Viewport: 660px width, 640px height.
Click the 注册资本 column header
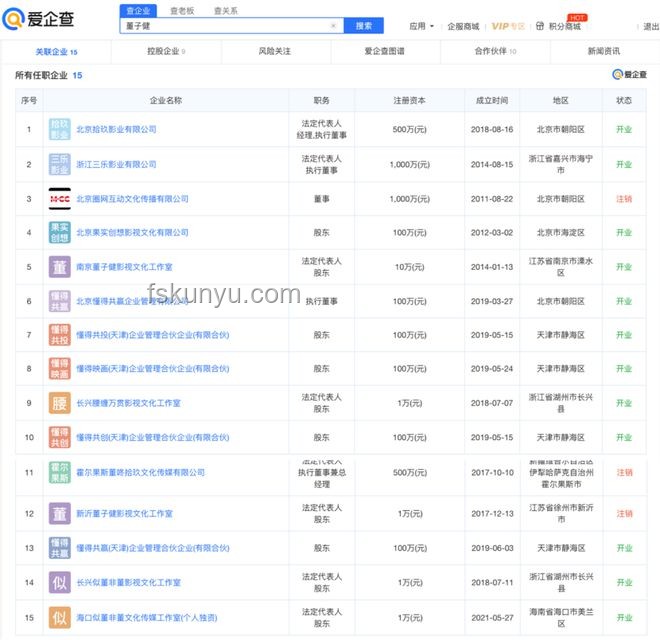[x=409, y=100]
